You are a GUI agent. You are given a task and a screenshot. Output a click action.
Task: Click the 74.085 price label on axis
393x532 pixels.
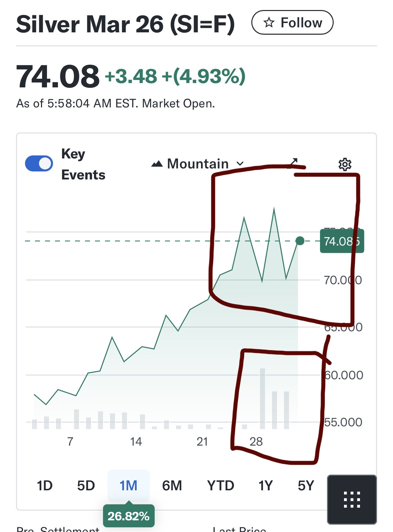[x=342, y=241]
